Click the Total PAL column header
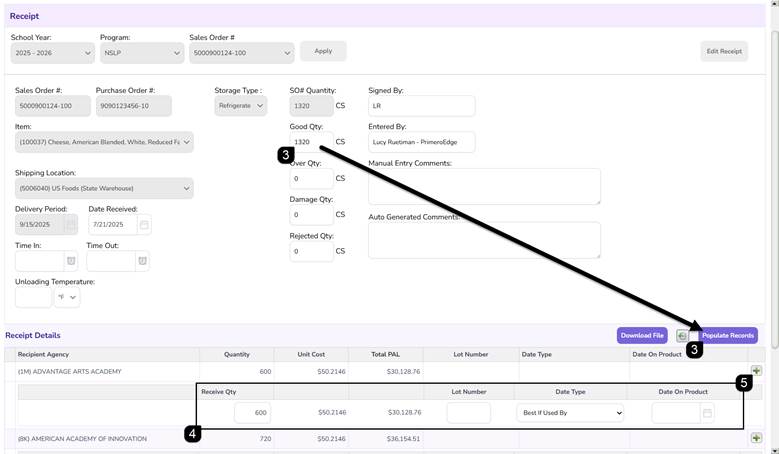 (x=386, y=355)
